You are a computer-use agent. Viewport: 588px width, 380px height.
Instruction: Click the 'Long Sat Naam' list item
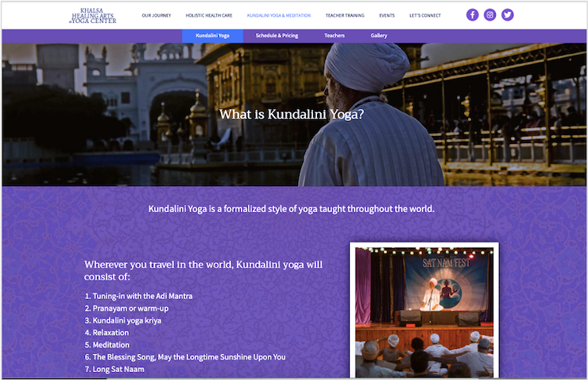pos(114,369)
